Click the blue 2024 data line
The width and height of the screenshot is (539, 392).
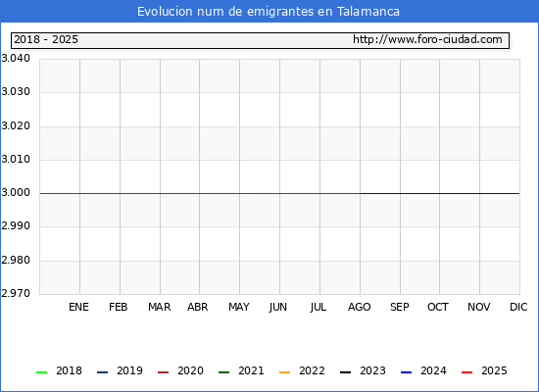pyautogui.click(x=440, y=194)
